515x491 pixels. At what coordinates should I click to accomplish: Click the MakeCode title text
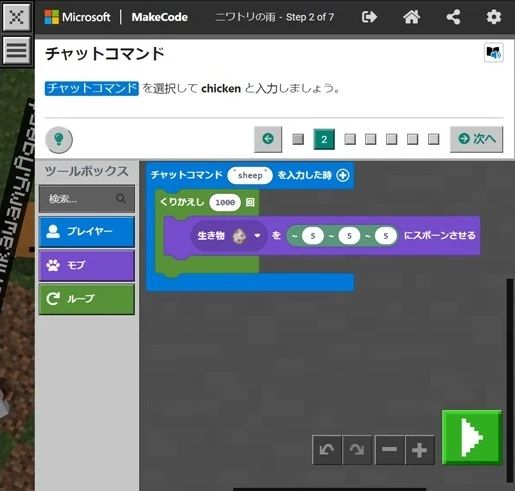[159, 17]
